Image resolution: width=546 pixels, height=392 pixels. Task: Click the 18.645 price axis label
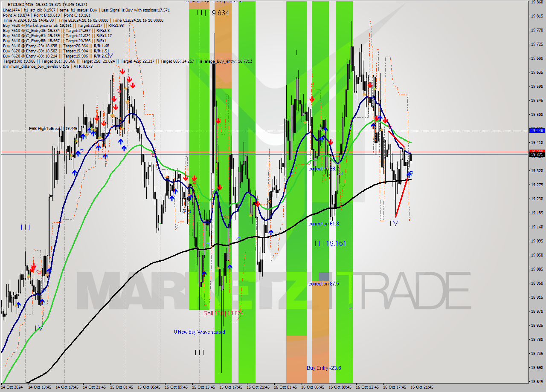pyautogui.click(x=537, y=381)
